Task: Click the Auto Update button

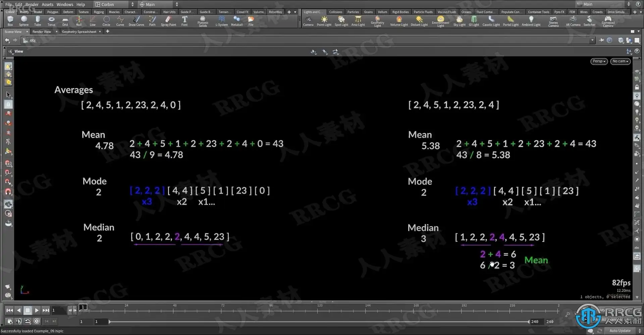Action: [x=620, y=331]
